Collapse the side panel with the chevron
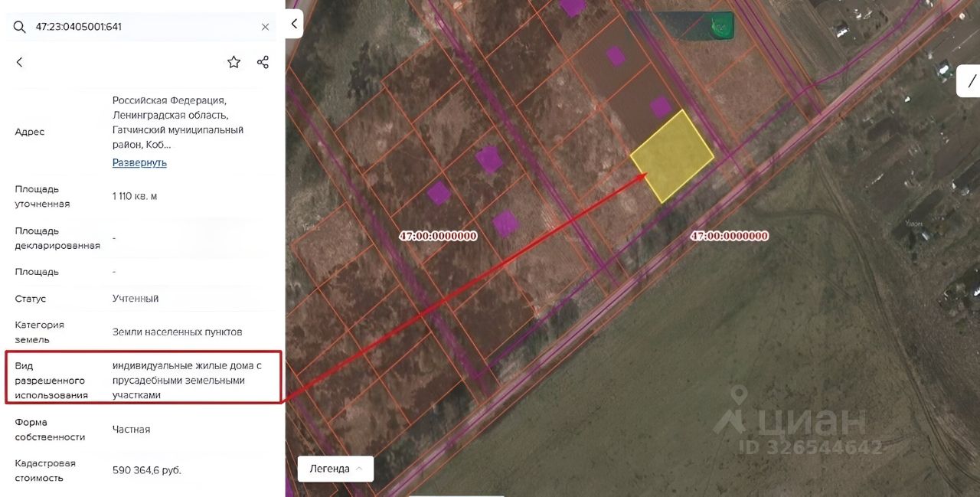 (294, 24)
